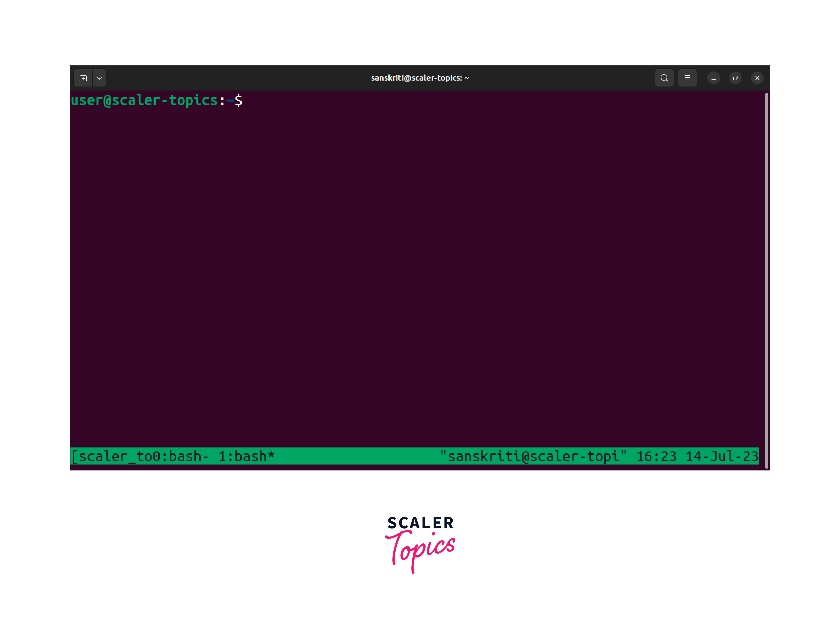Select tmux window 1:bash* in status bar

[246, 456]
